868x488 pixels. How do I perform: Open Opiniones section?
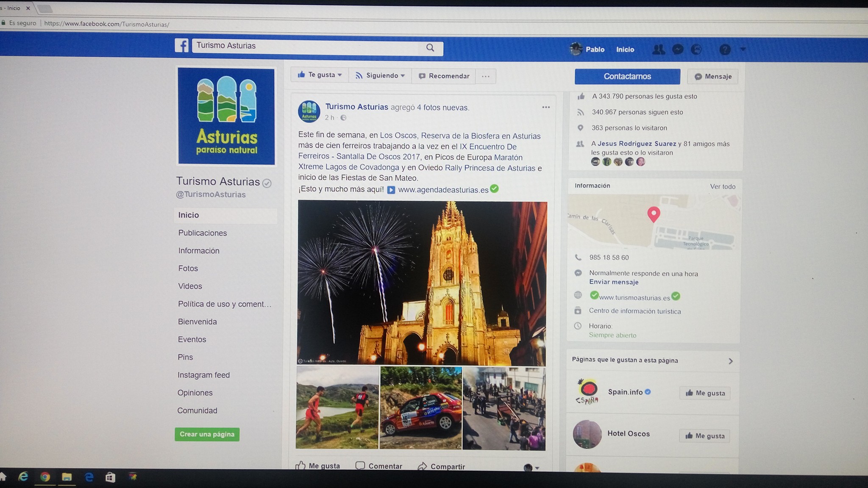click(195, 393)
